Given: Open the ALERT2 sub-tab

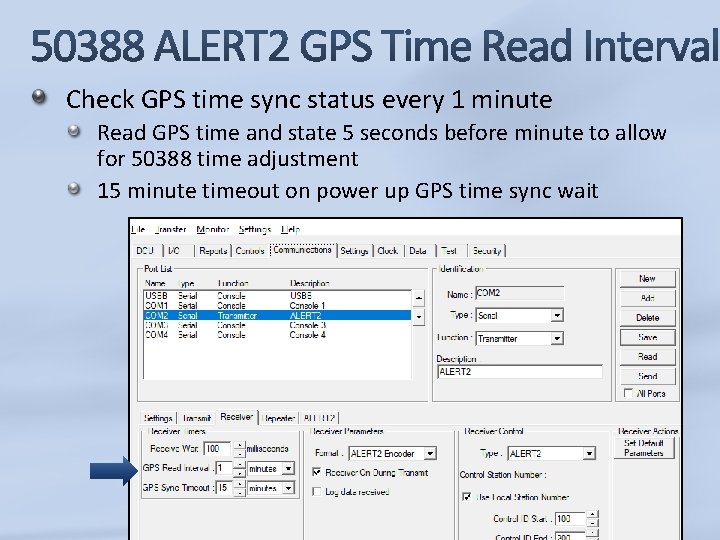Looking at the screenshot, I should point(319,418).
